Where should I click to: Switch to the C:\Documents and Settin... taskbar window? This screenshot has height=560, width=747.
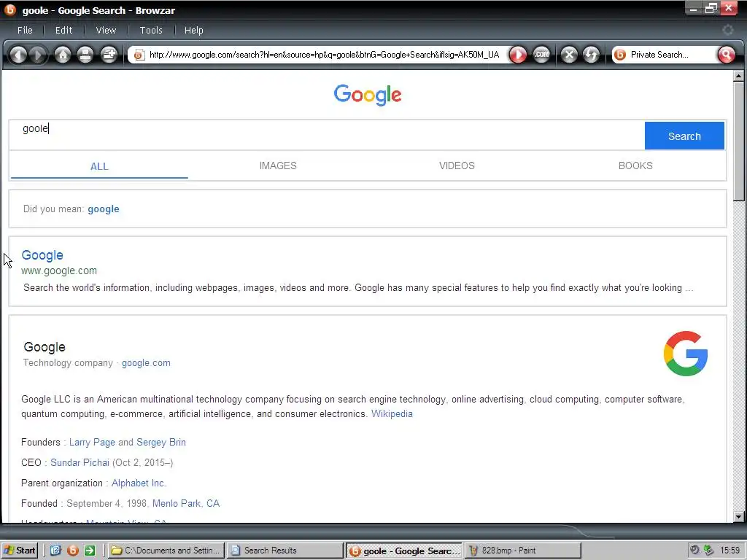coord(166,551)
